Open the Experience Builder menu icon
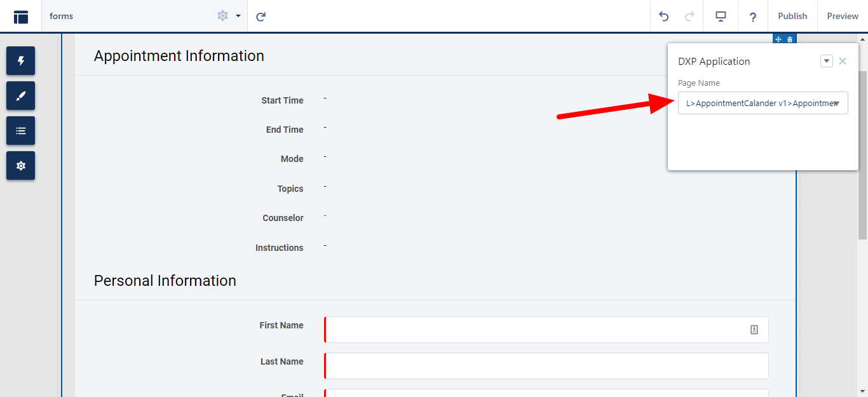 coord(21,17)
